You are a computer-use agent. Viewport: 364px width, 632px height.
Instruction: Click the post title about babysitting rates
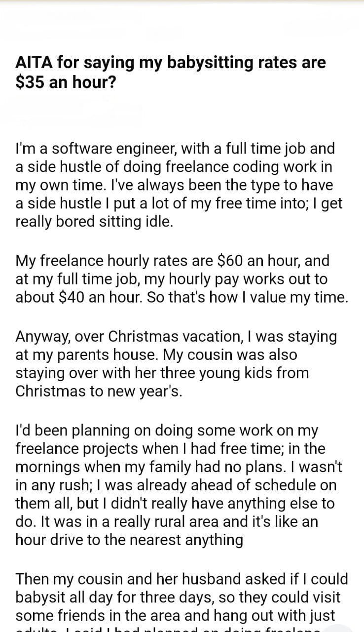click(171, 72)
